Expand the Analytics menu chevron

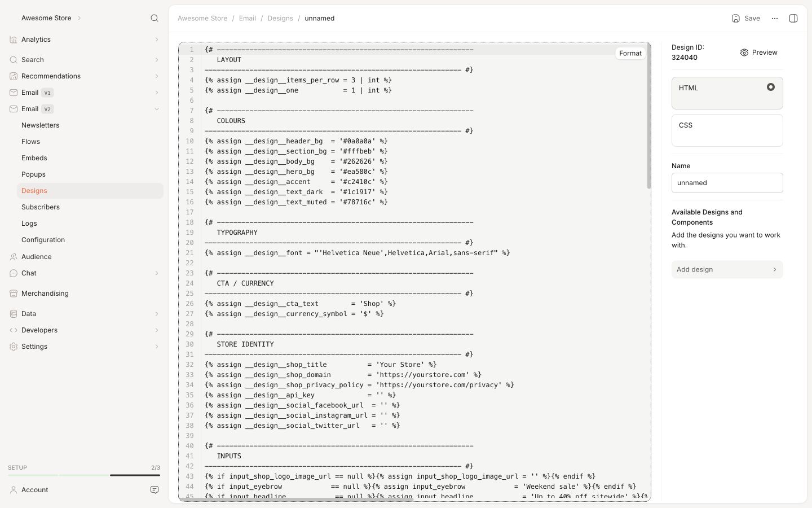157,40
